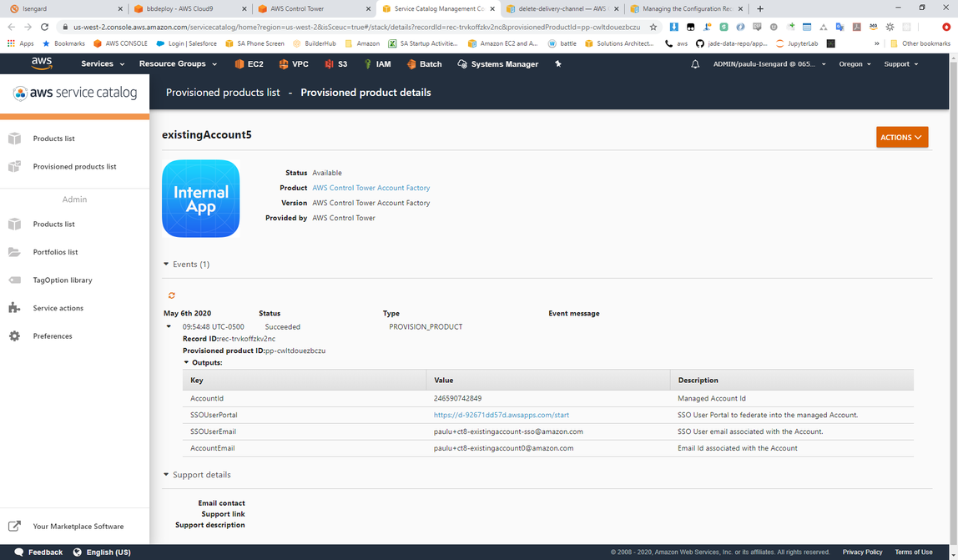The width and height of the screenshot is (958, 560).
Task: Open the IAM shortcut in AWS navbar
Action: pos(377,63)
